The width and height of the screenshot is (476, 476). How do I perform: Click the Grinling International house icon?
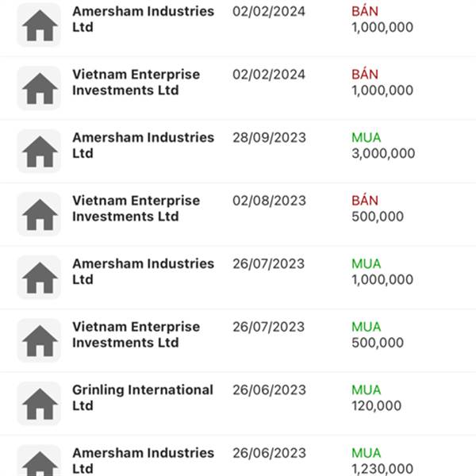click(x=39, y=403)
